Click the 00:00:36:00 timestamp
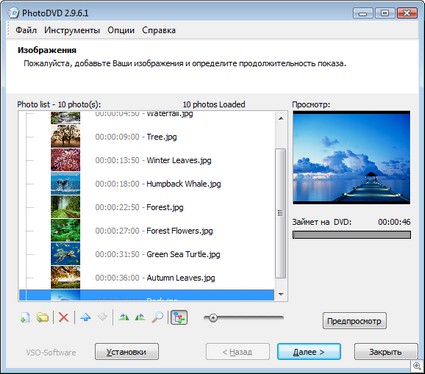 pos(117,278)
